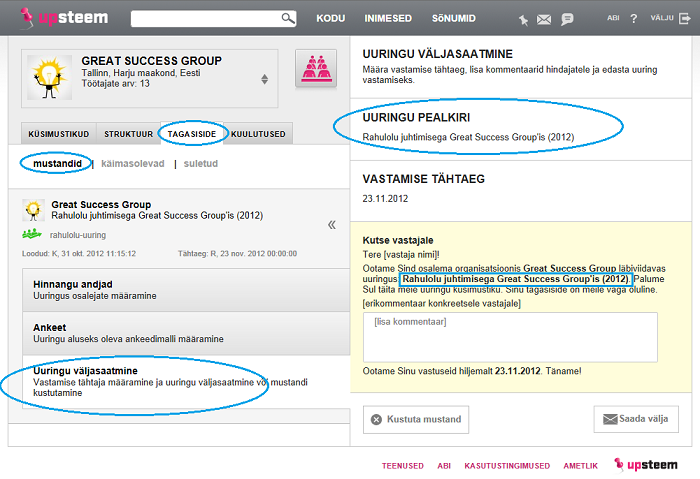The height and width of the screenshot is (479, 700).
Task: Click the Kustuta mustand button
Action: tap(416, 419)
